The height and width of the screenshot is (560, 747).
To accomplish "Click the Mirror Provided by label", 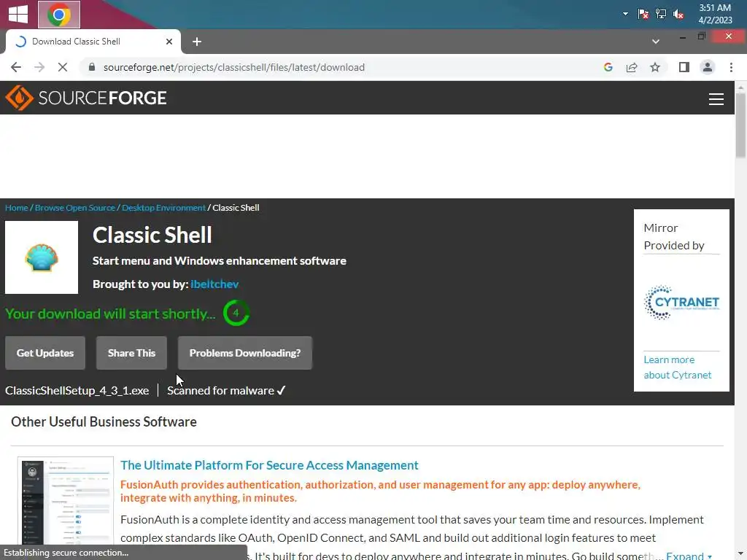I will click(x=673, y=237).
